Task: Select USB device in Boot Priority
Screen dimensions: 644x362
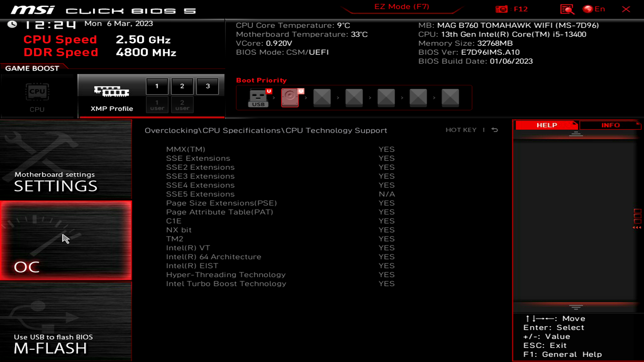Action: pos(258,98)
